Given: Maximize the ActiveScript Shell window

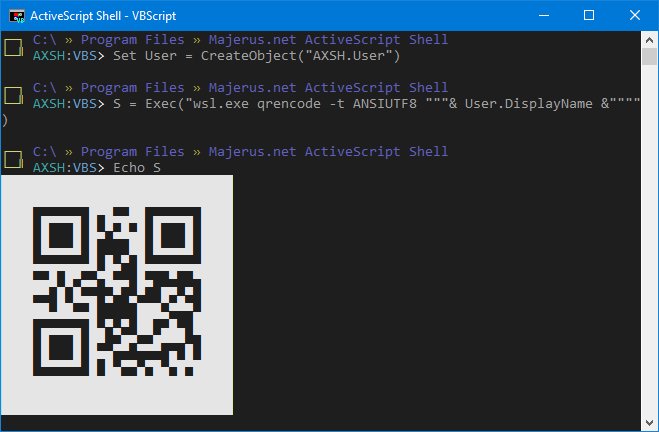Looking at the screenshot, I should pyautogui.click(x=589, y=16).
